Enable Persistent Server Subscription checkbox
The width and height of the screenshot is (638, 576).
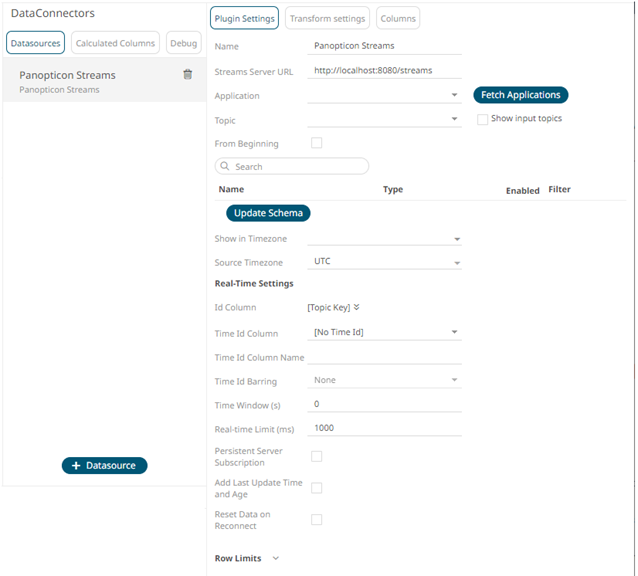click(316, 456)
